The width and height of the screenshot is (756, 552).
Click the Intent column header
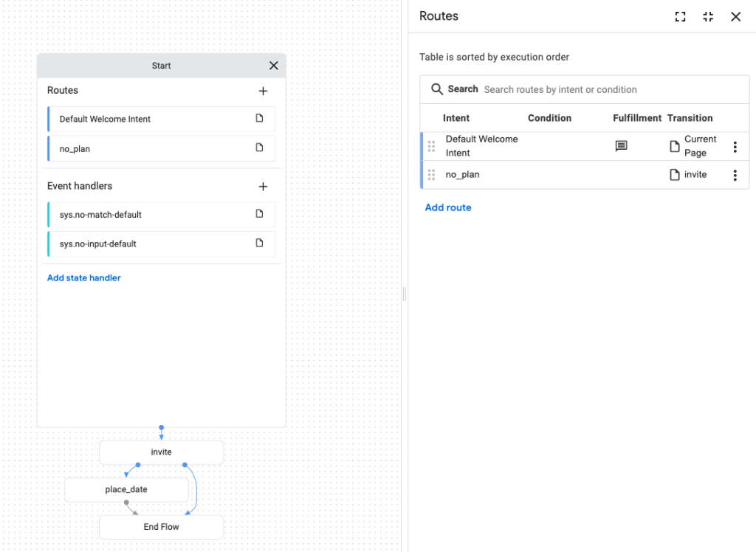pyautogui.click(x=456, y=118)
